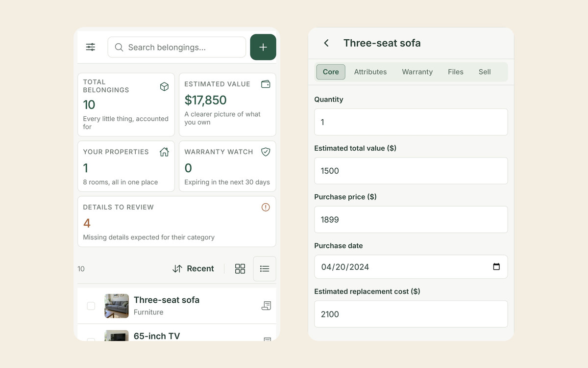This screenshot has width=588, height=368.
Task: Click the Your Properties house icon
Action: point(164,152)
